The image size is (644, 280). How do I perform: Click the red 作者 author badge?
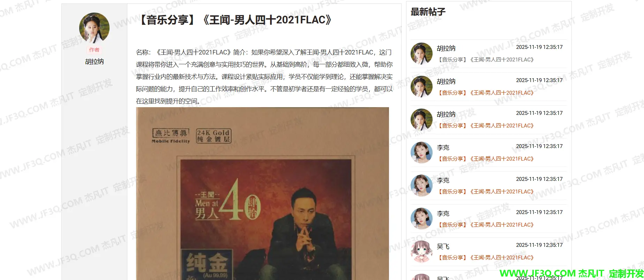[x=94, y=50]
